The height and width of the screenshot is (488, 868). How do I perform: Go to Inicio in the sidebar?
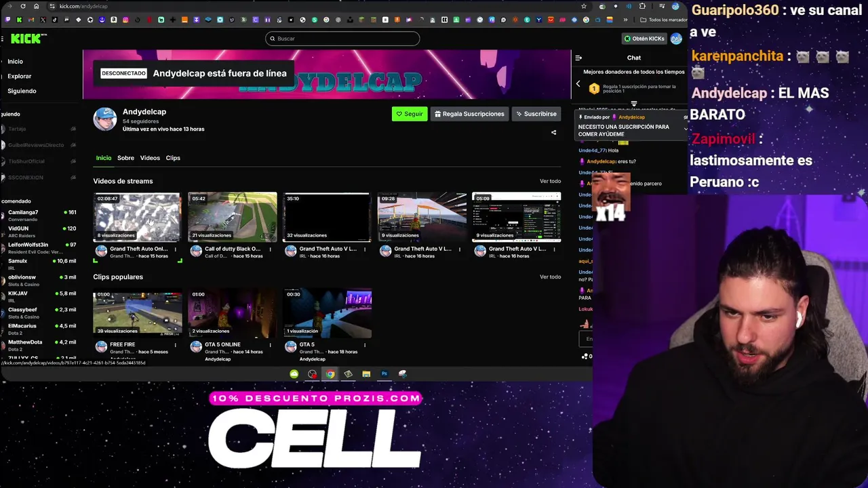(x=15, y=62)
